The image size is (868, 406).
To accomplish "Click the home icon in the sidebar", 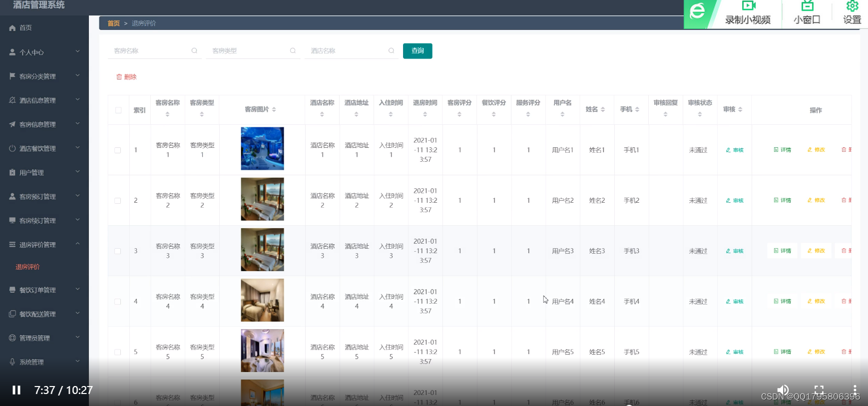I will 12,28.
